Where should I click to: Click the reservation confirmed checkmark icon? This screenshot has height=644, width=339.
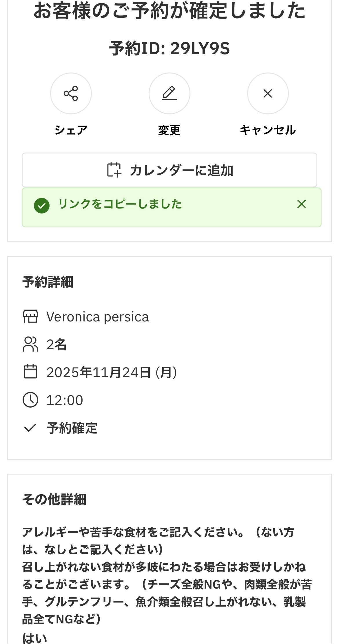click(30, 428)
